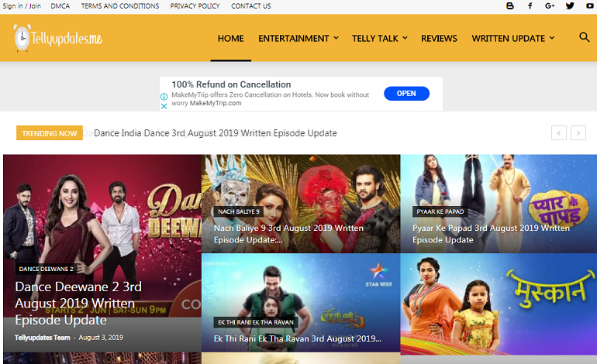Viewport: 597px width, 364px height.
Task: Click the Pyaar Ke Papad category tag
Action: coord(440,211)
